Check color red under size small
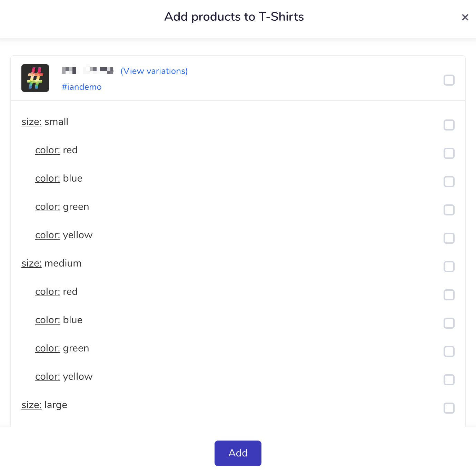This screenshot has width=476, height=473. click(x=449, y=153)
